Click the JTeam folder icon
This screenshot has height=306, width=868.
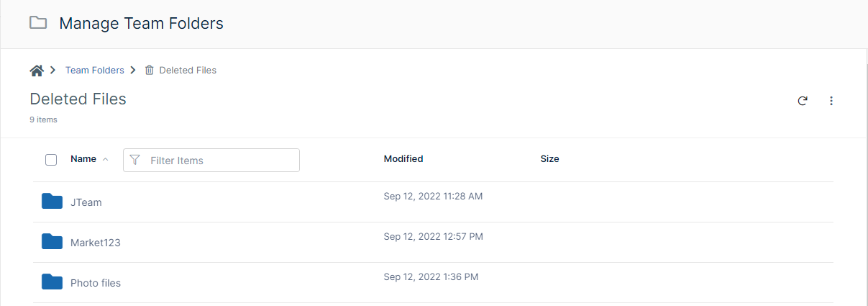pos(52,202)
